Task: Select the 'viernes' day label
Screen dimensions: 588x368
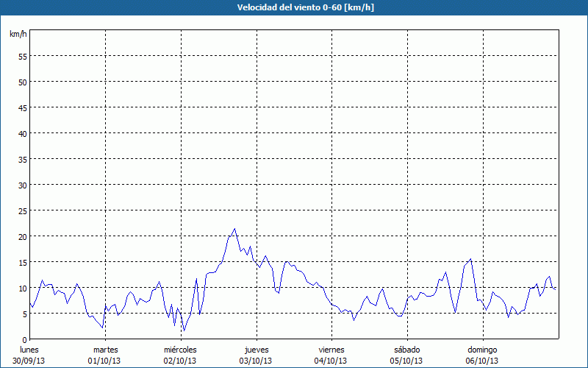Action: coord(331,350)
